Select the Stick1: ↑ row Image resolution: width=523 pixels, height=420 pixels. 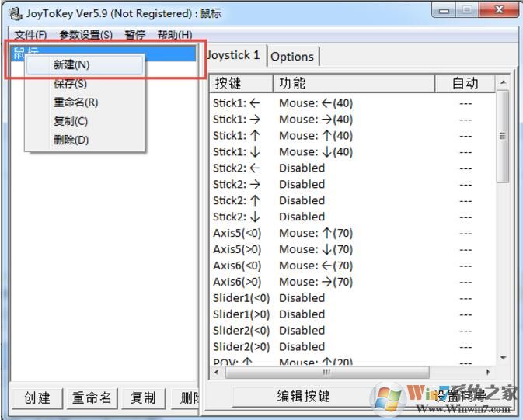[x=353, y=136]
